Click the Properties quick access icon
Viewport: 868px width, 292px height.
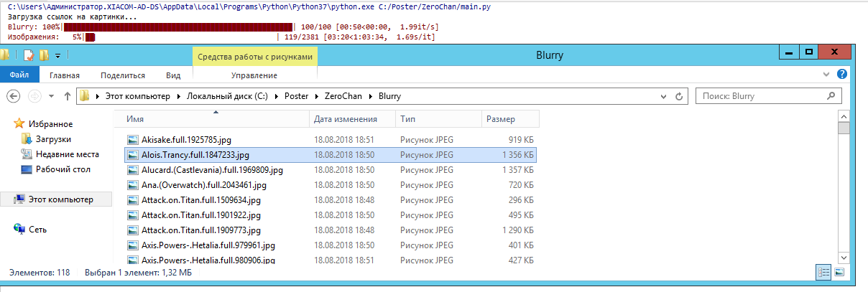(29, 55)
